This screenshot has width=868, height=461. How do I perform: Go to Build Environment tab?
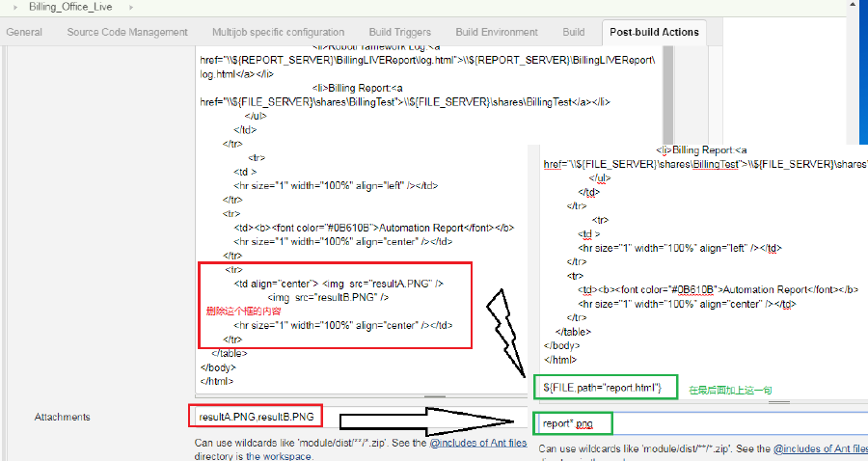coord(497,32)
